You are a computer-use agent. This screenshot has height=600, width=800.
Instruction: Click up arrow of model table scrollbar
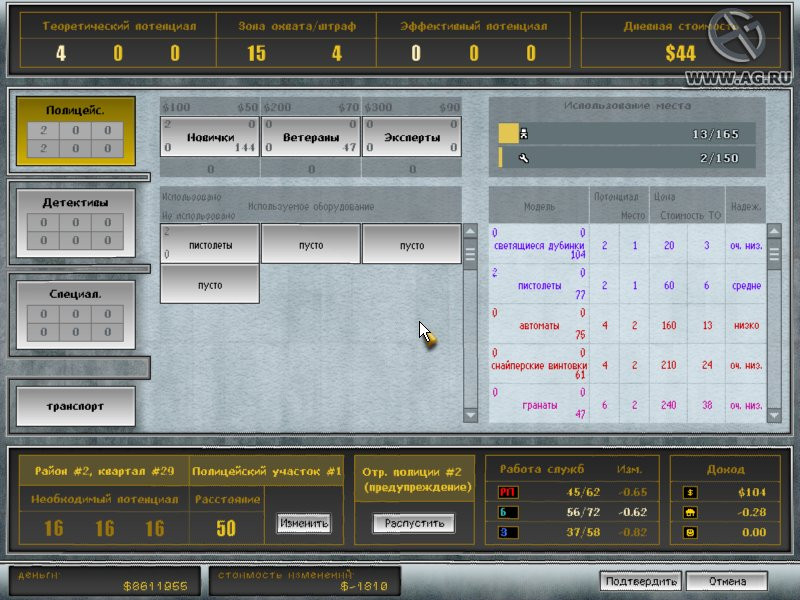point(774,231)
